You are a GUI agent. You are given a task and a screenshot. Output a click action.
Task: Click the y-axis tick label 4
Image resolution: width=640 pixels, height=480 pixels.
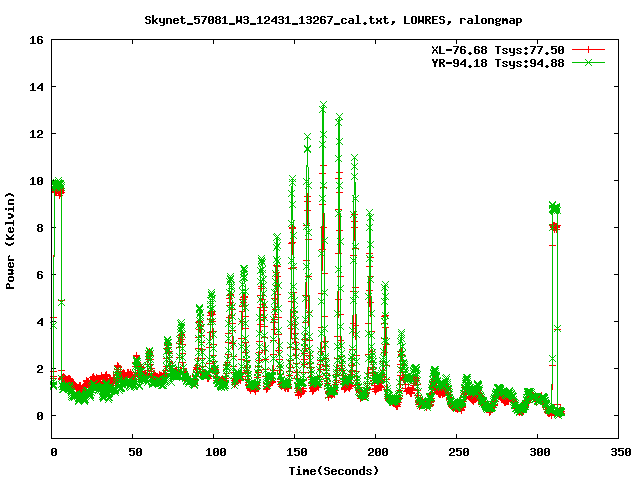coord(40,322)
